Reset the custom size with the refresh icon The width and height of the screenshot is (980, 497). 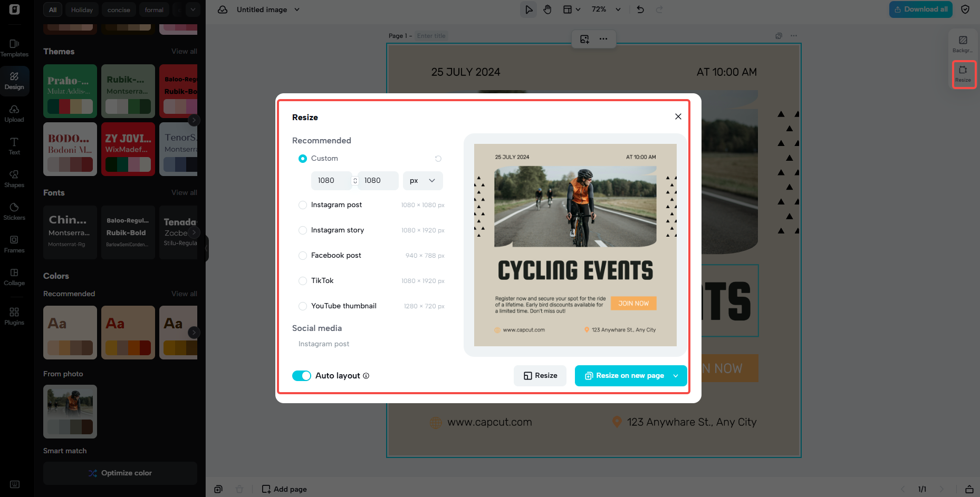[438, 159]
